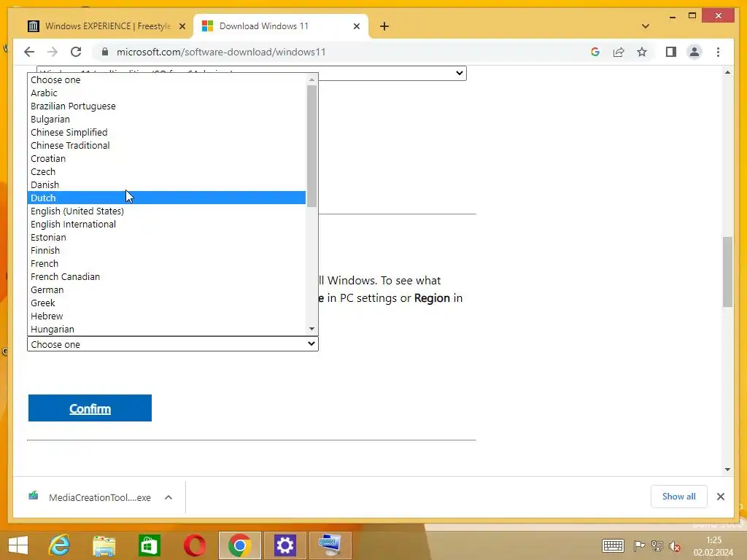This screenshot has width=747, height=560.
Task: Close the Download Windows 11 tab
Action: (356, 26)
